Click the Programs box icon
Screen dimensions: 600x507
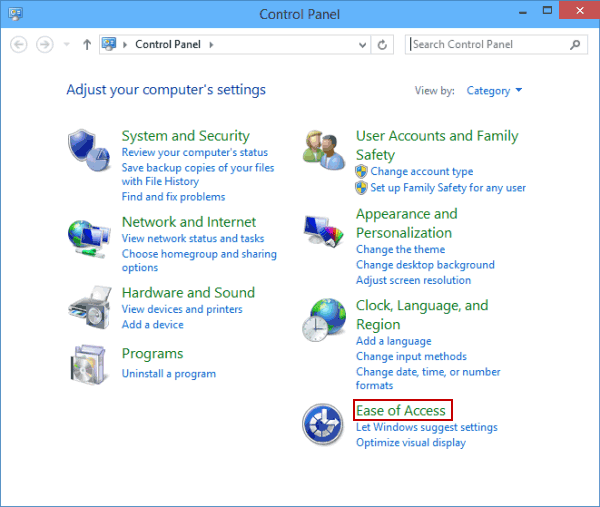88,366
